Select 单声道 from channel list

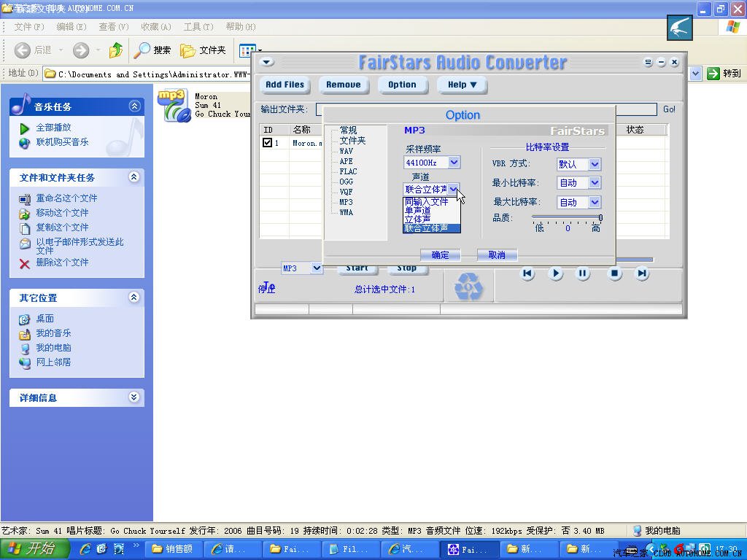(x=418, y=211)
